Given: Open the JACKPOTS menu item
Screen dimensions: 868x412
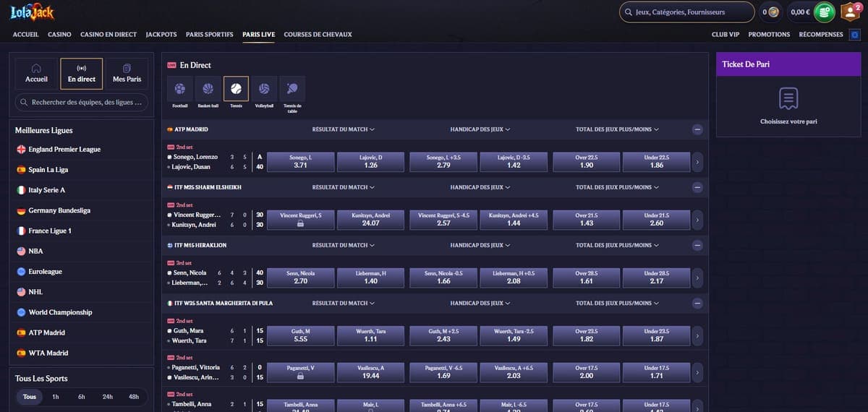Looking at the screenshot, I should 161,34.
